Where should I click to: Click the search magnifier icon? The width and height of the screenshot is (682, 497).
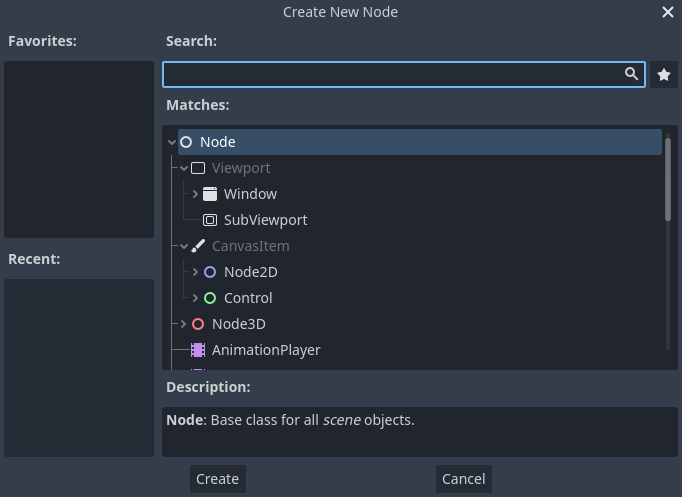(631, 74)
